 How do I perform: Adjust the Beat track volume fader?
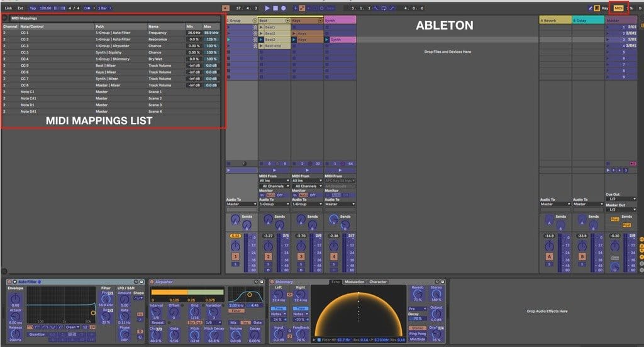pyautogui.click(x=280, y=253)
